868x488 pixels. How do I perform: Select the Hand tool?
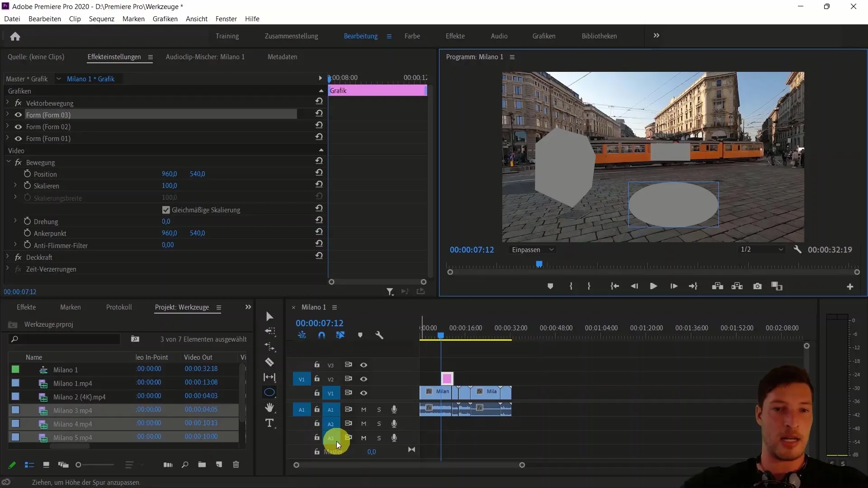(269, 408)
